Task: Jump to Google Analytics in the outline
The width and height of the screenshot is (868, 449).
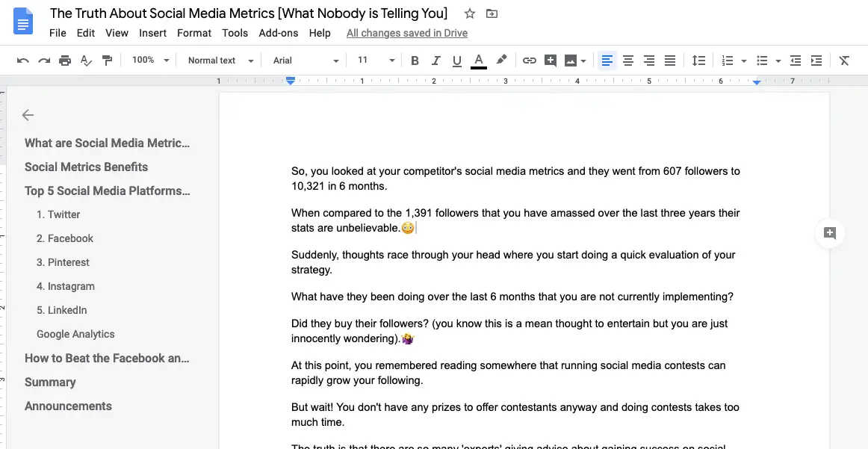Action: coord(75,335)
